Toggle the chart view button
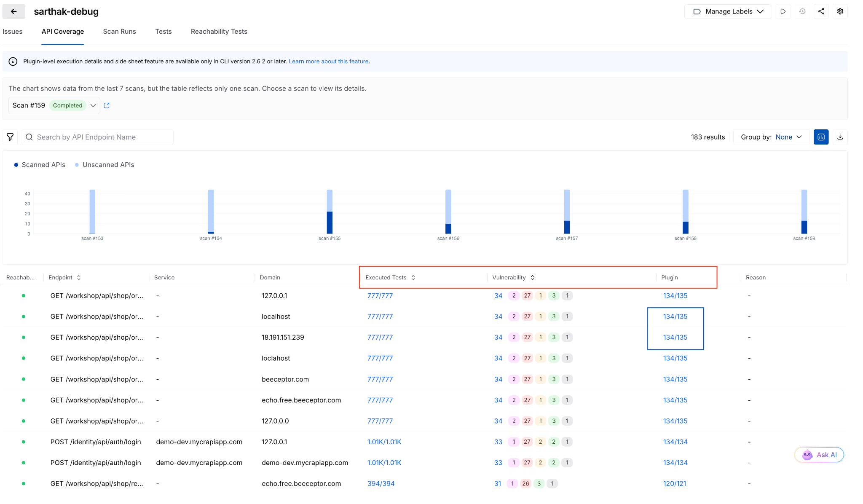Image resolution: width=863 pixels, height=504 pixels. click(x=821, y=137)
